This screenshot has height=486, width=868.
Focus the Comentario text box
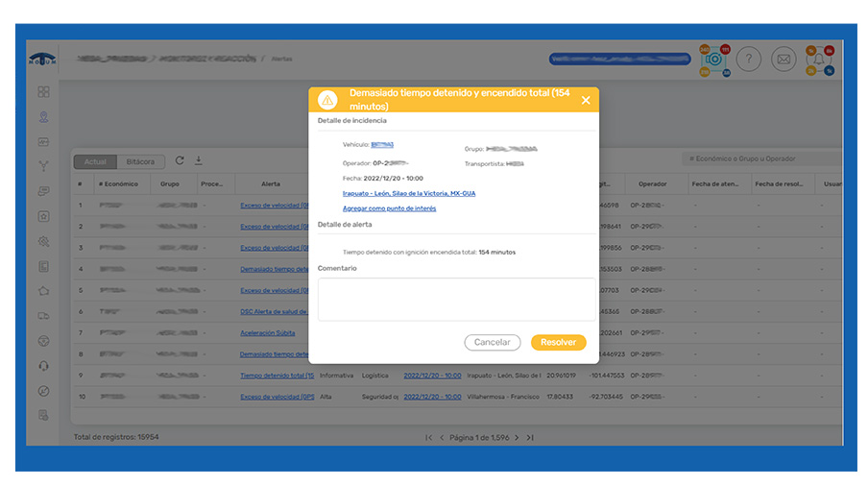point(457,300)
